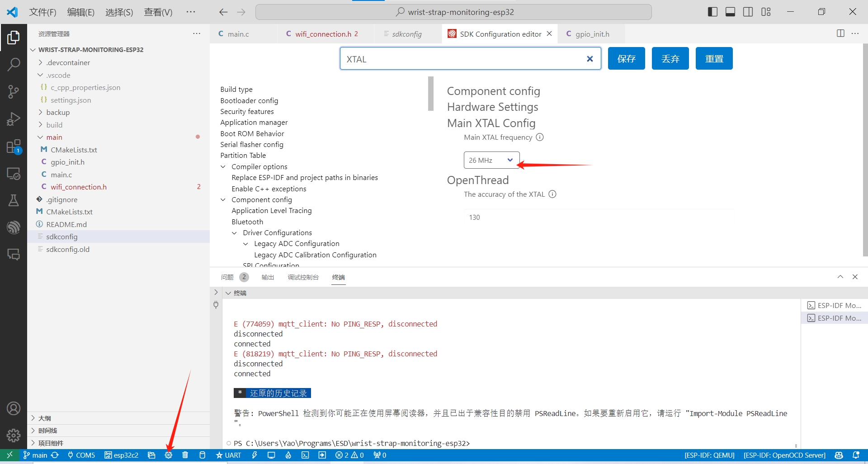The image size is (868, 464).
Task: Click the errors and warnings count in status bar
Action: tap(349, 455)
